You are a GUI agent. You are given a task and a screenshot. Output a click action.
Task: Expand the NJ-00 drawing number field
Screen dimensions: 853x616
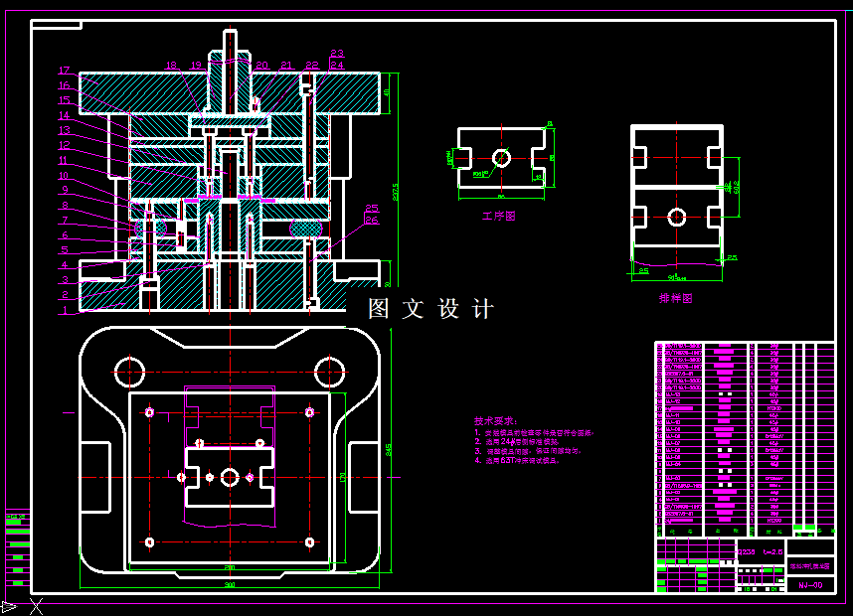click(x=811, y=584)
